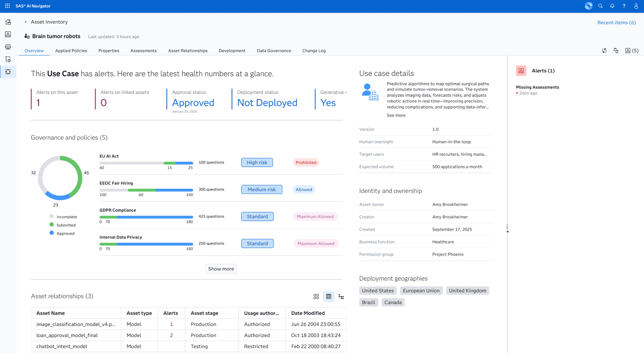The image size is (644, 353).
Task: Refresh the Brain tumor robots asset
Action: coord(604,50)
